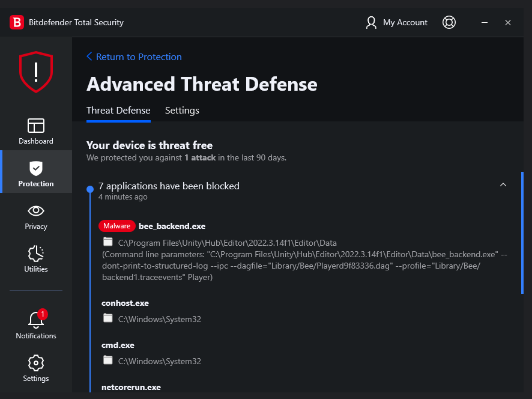Select the Protection shield icon in sidebar
Viewport: 532px width, 399px height.
pos(36,168)
